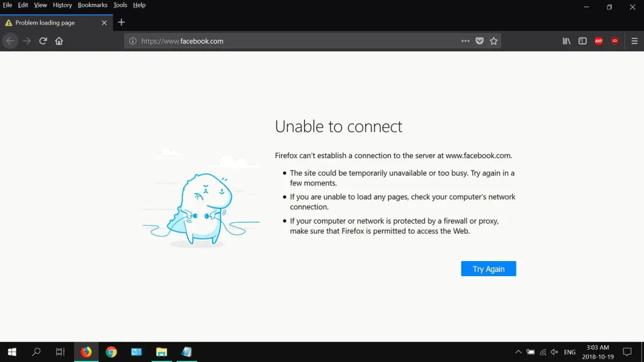The height and width of the screenshot is (362, 644).
Task: Toggle the speaker volume icon in tray
Action: (554, 352)
